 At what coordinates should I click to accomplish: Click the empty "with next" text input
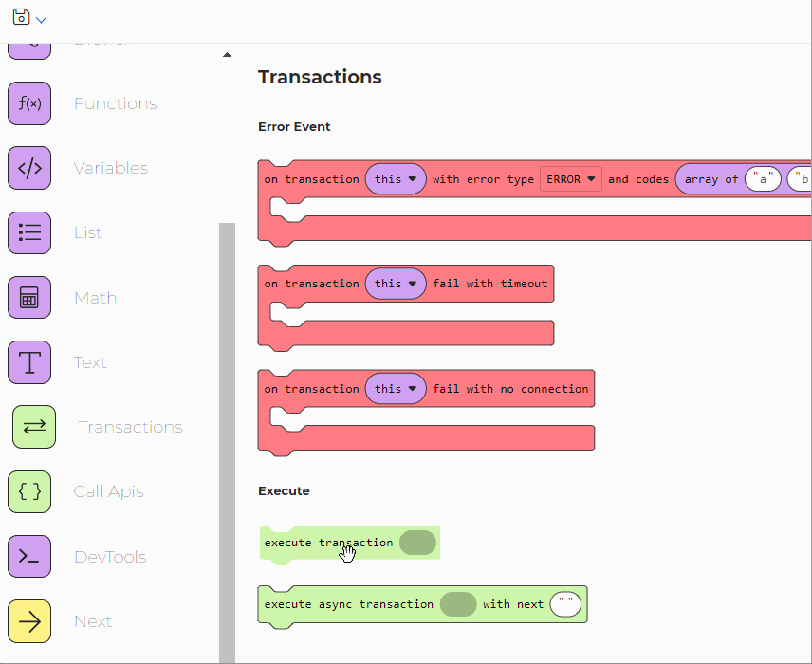click(565, 604)
